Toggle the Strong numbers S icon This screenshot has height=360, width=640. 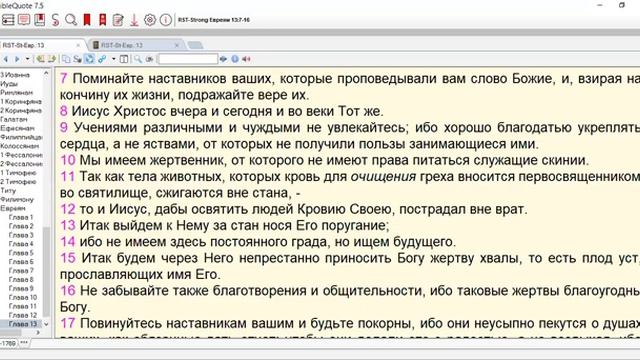55,20
